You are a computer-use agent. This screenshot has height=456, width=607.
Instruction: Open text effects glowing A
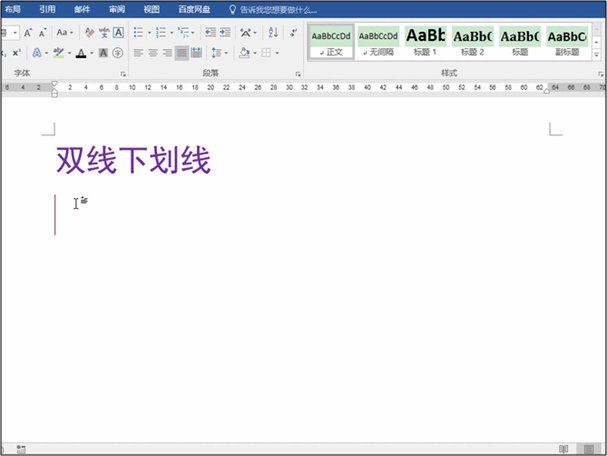pyautogui.click(x=37, y=53)
